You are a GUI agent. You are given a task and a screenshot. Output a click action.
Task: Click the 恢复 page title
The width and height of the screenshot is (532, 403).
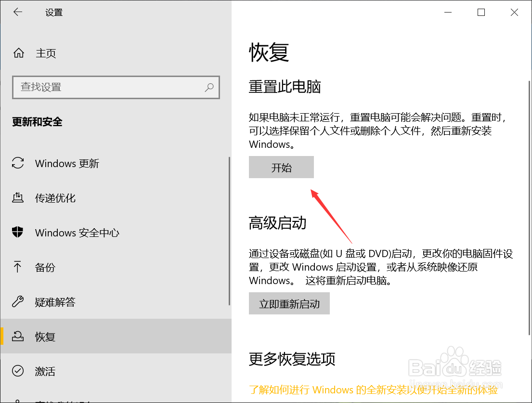[269, 52]
